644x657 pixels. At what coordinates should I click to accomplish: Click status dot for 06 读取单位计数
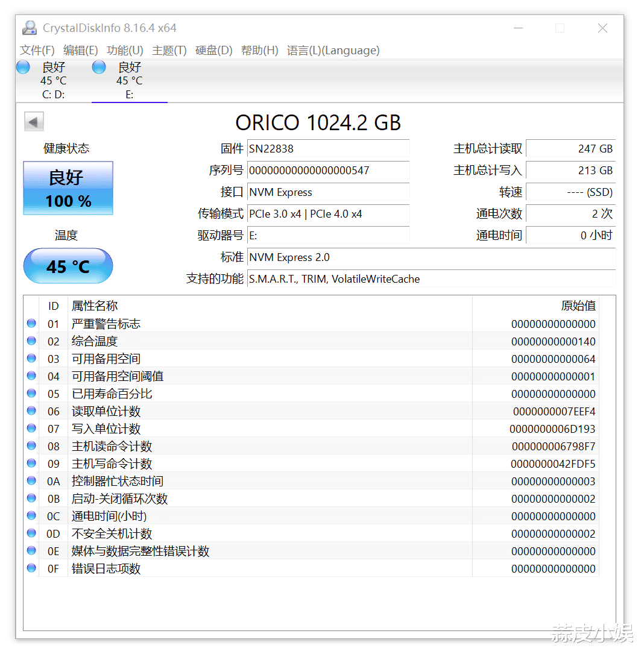pyautogui.click(x=31, y=411)
